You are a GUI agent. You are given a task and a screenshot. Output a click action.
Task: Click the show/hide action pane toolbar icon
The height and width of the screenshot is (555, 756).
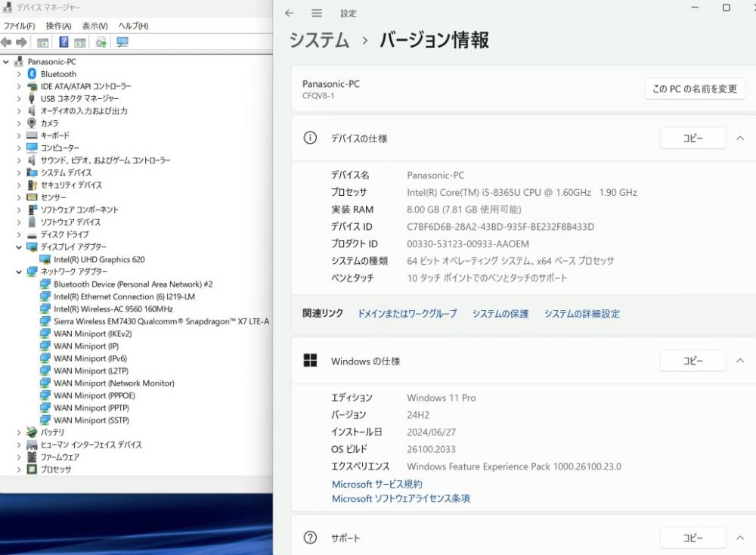click(79, 42)
